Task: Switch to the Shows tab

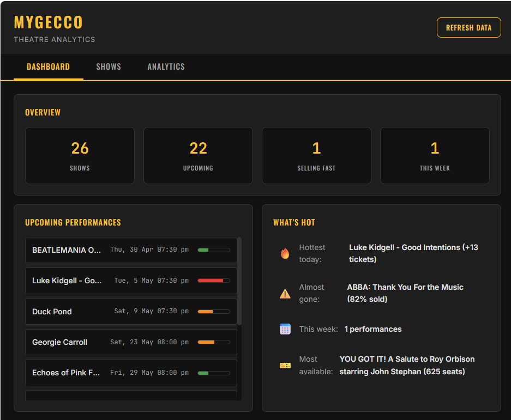Action: click(108, 66)
